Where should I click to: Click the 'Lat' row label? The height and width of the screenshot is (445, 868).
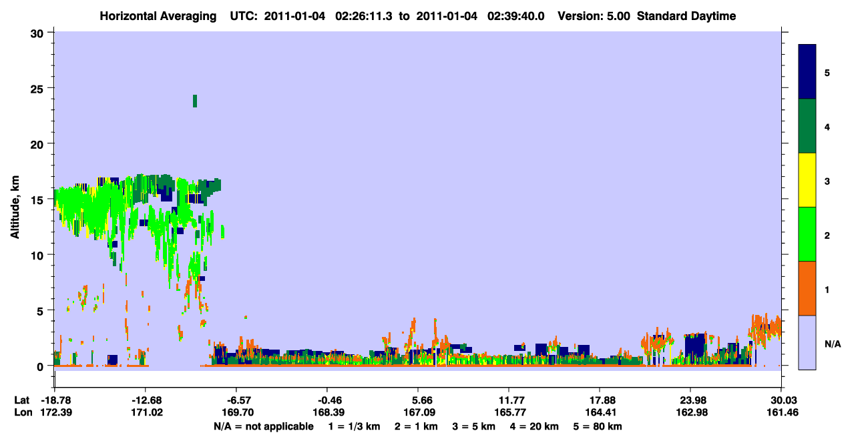(21, 400)
